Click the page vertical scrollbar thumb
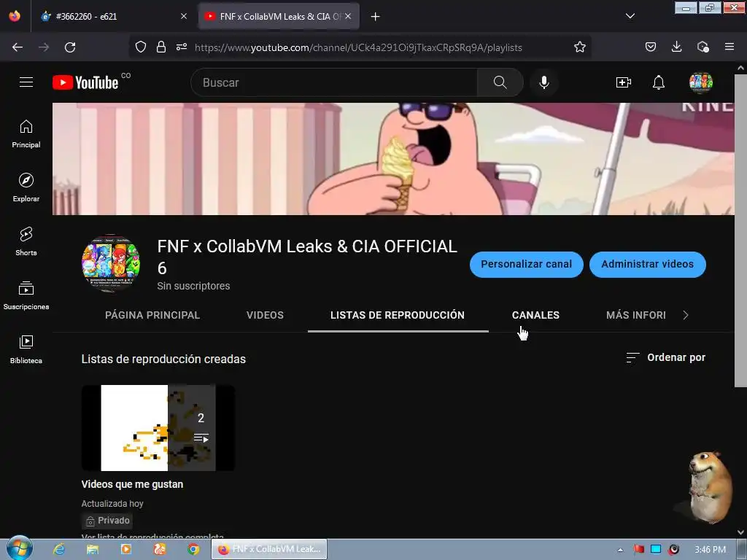The image size is (747, 560). 741,231
